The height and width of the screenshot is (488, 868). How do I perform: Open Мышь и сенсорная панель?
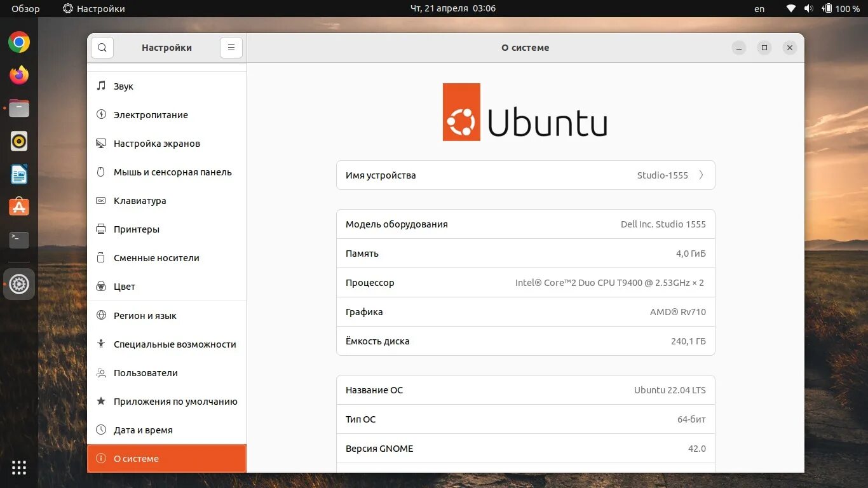point(166,172)
